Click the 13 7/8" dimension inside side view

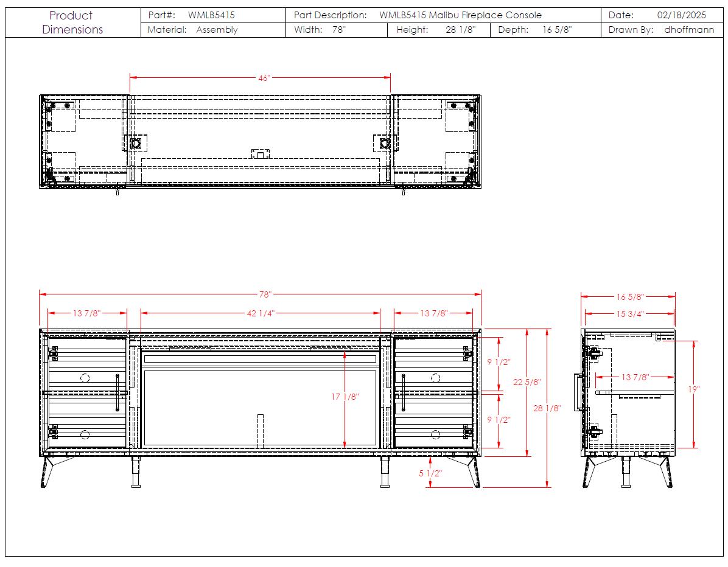[x=634, y=377]
